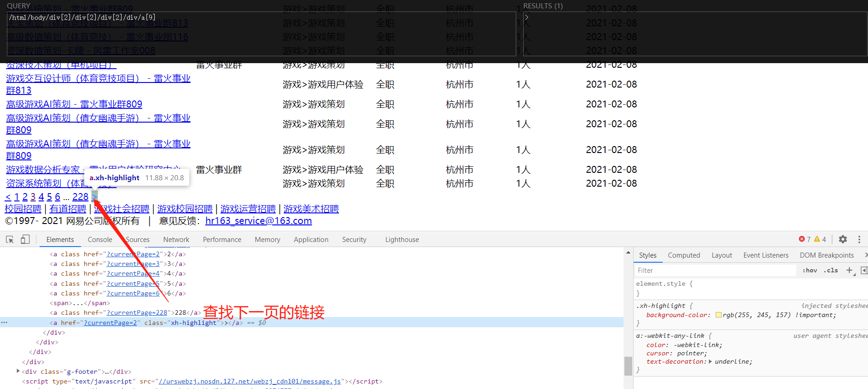Open page 5 pagination link

click(x=49, y=197)
